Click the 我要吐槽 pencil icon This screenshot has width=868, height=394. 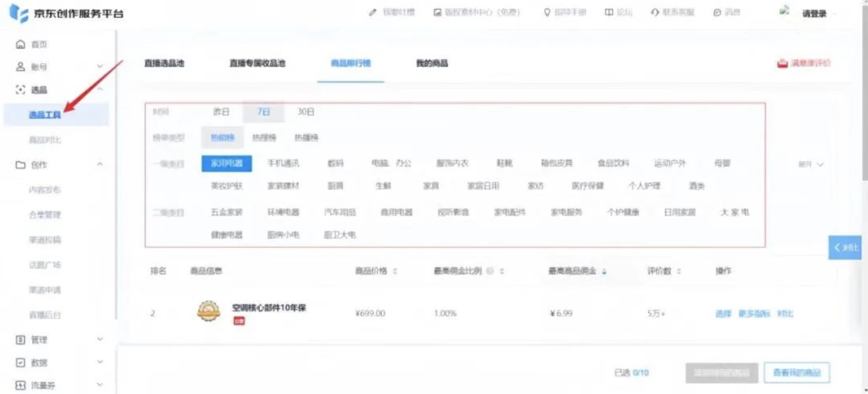pos(373,12)
